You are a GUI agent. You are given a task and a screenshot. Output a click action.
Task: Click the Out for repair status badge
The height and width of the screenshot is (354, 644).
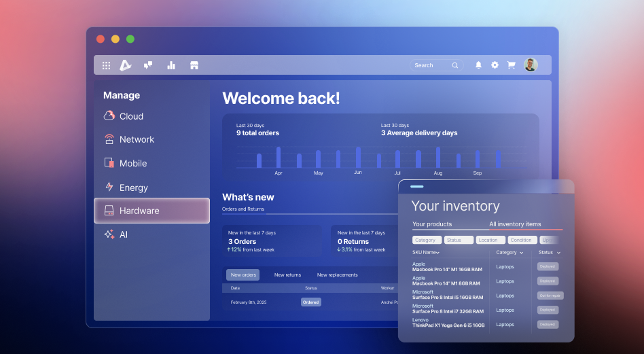(x=550, y=296)
